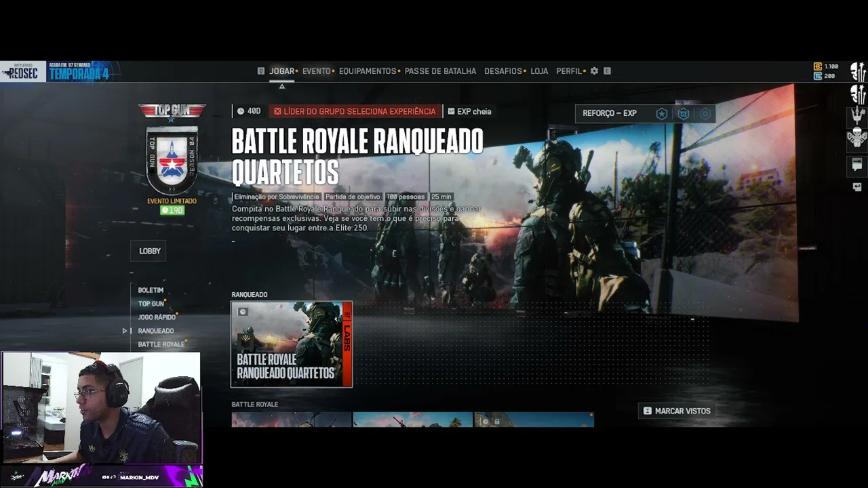
Task: Click the 100 pessoas tag
Action: tap(406, 197)
